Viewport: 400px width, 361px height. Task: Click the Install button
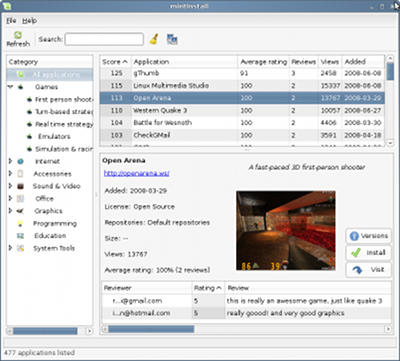(368, 253)
